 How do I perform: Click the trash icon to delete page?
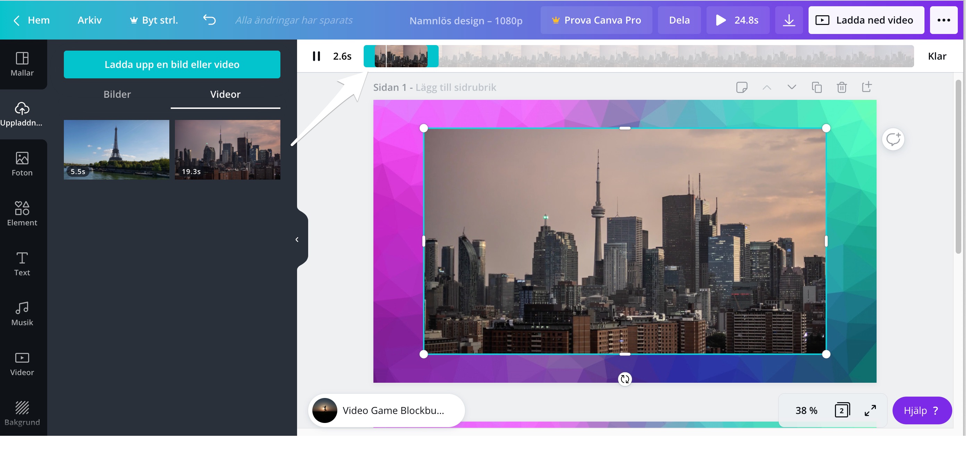(x=842, y=87)
